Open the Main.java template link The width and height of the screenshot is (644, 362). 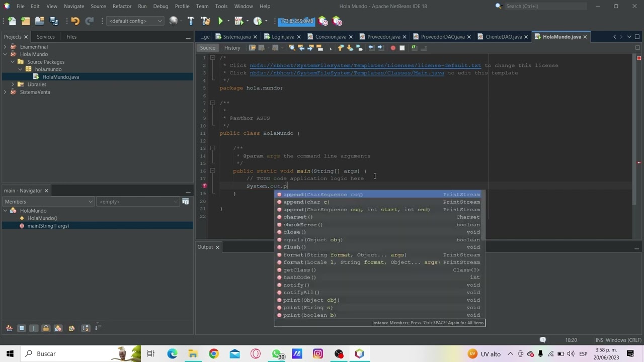click(347, 73)
